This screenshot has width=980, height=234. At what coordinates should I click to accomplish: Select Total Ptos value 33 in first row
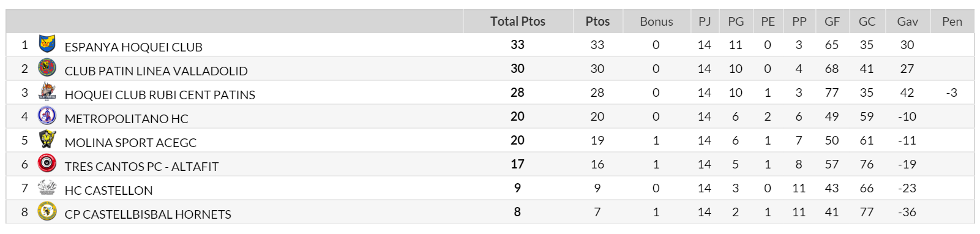click(517, 45)
